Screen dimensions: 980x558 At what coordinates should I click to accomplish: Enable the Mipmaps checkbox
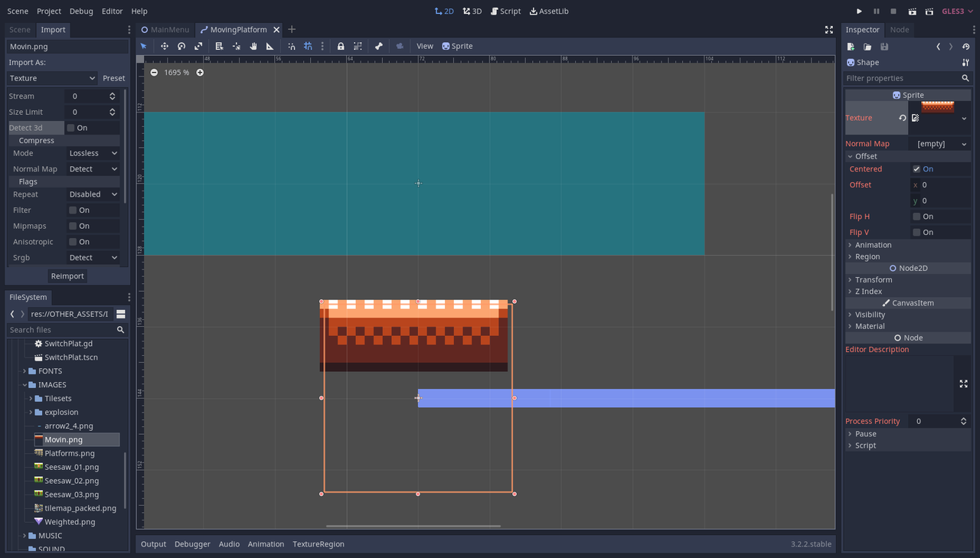coord(73,227)
